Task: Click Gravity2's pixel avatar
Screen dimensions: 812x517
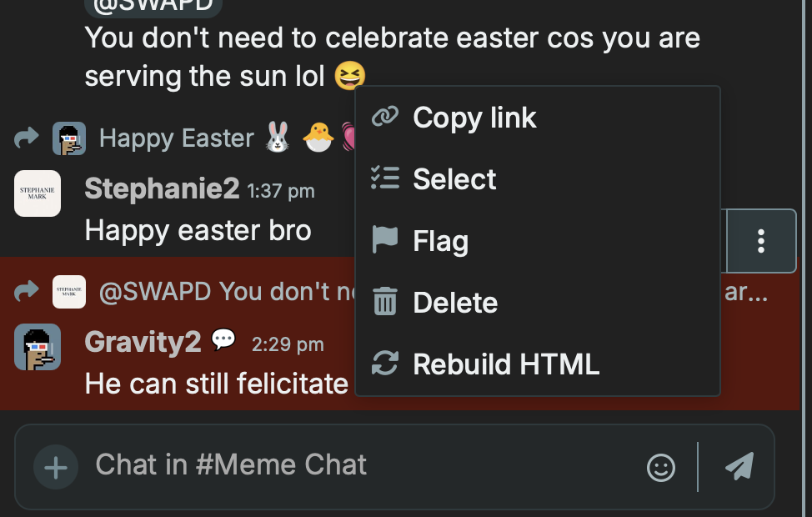Action: (38, 347)
